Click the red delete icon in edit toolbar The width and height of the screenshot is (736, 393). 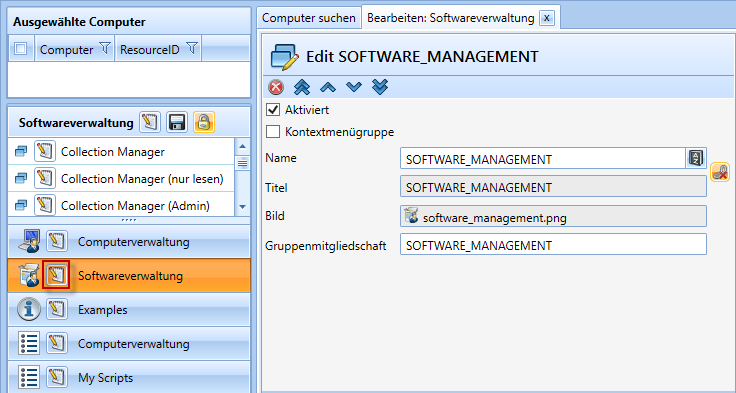pos(276,87)
